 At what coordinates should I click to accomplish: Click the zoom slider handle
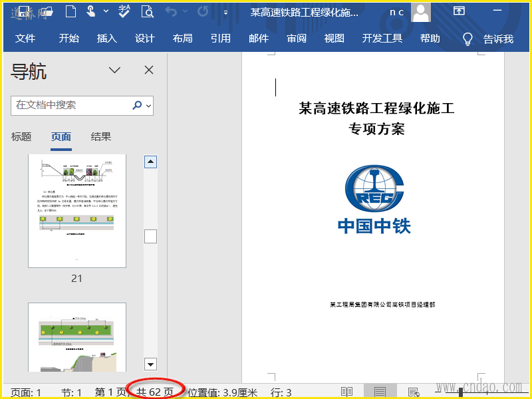coord(461,392)
